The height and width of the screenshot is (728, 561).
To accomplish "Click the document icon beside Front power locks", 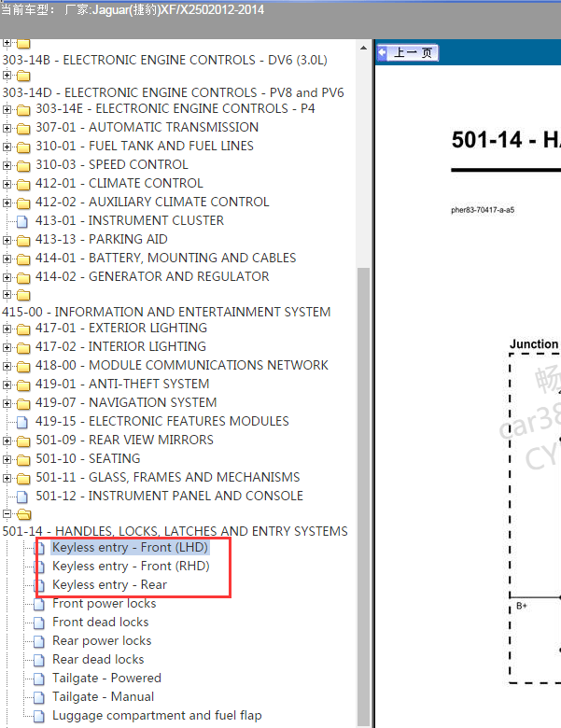I will click(x=39, y=604).
